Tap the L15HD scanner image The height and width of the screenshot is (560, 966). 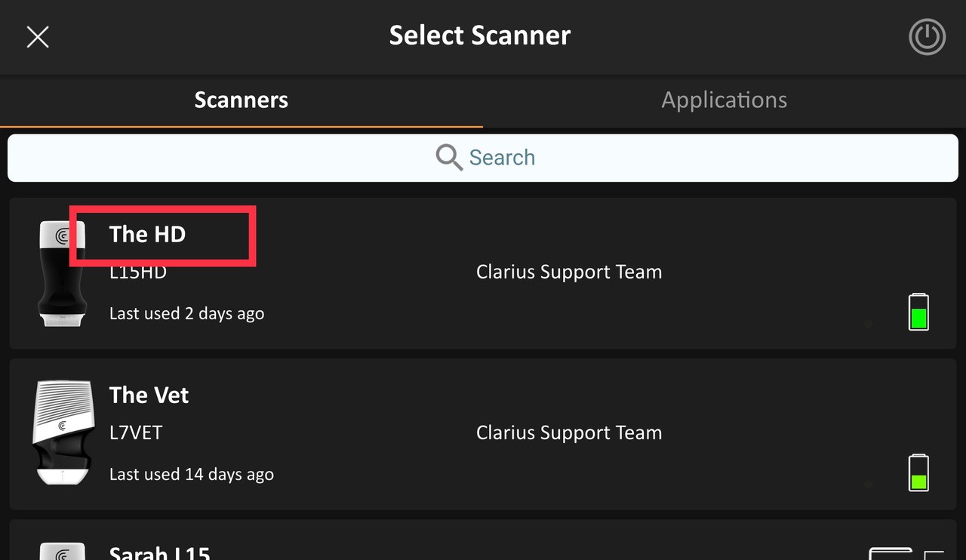(61, 274)
